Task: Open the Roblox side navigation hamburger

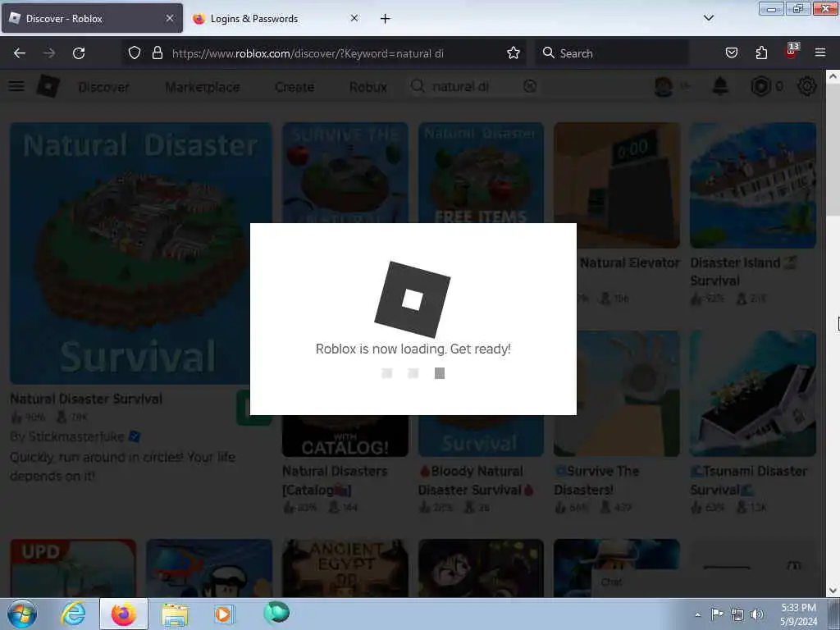Action: (x=16, y=86)
